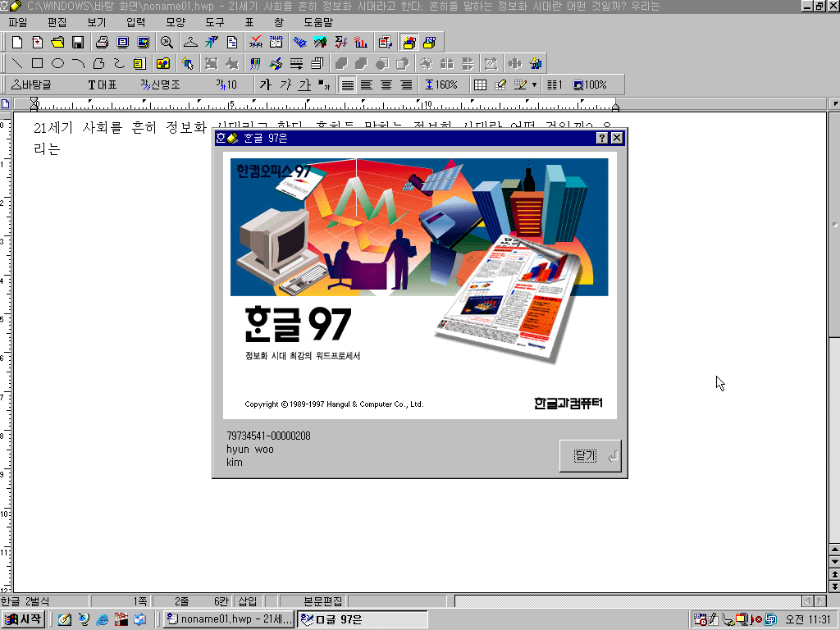The width and height of the screenshot is (840, 630).
Task: Toggle underline text formatting
Action: click(305, 84)
